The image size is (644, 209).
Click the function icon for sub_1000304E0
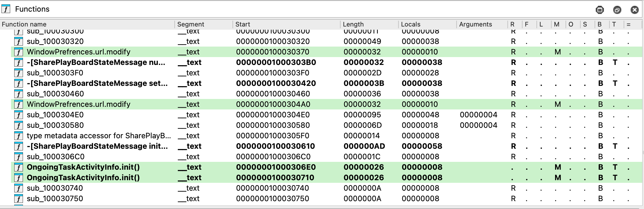(19, 115)
